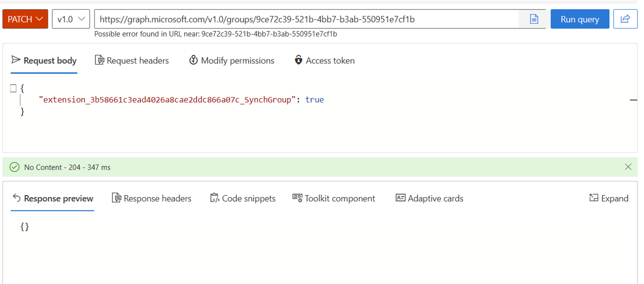Click the Run query button
Viewport: 644px width, 284px height.
click(x=580, y=19)
